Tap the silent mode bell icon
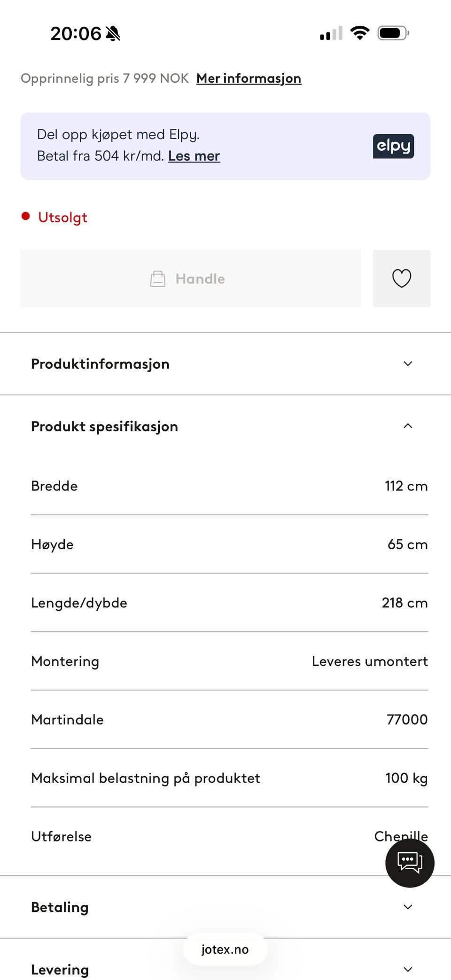 (113, 34)
